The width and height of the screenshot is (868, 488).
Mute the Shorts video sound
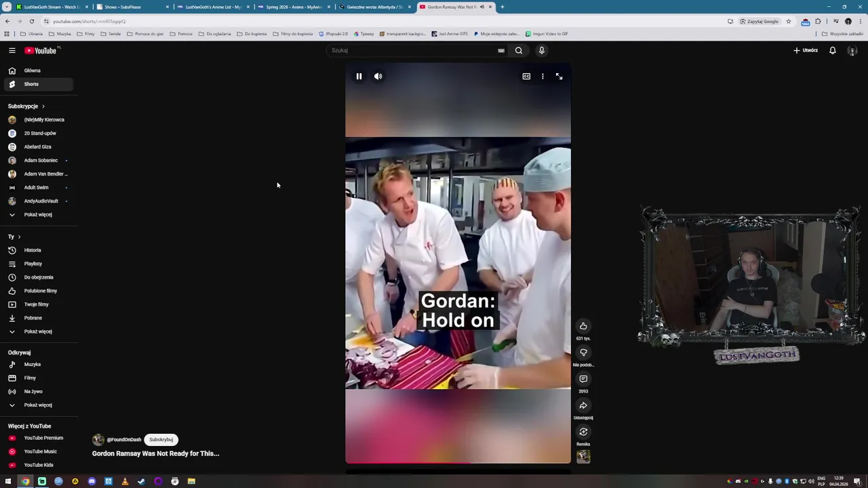378,77
